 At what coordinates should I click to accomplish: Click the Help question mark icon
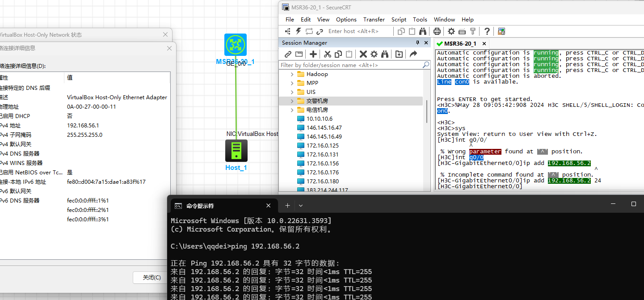coord(487,31)
